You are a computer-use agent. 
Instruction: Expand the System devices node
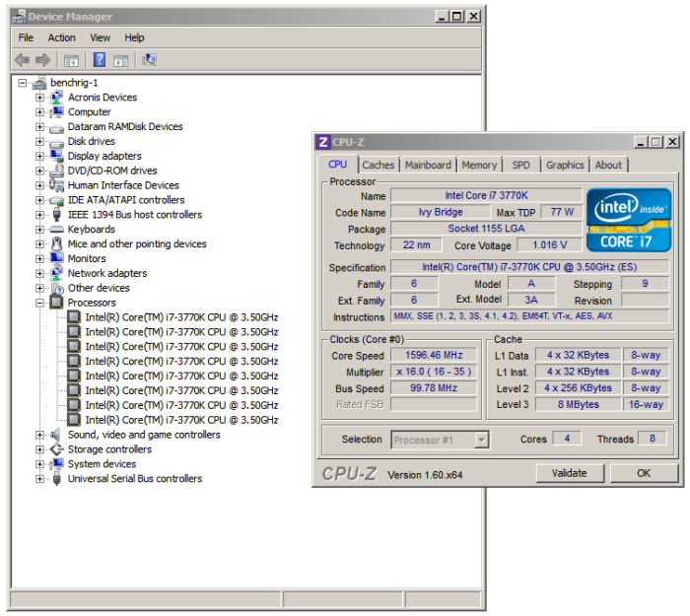click(39, 464)
